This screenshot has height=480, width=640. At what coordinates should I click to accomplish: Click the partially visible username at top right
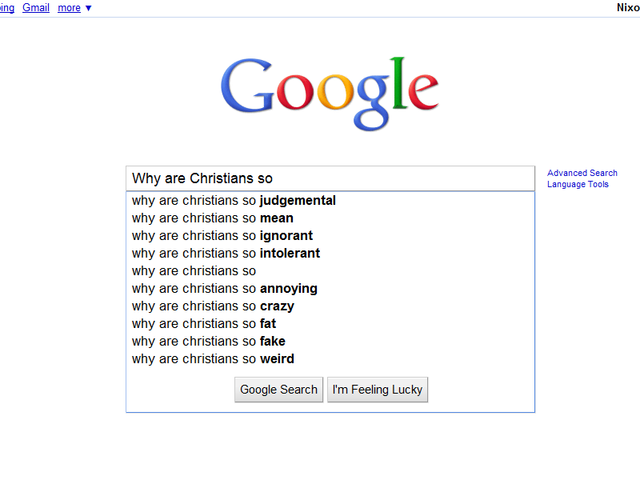pos(628,7)
